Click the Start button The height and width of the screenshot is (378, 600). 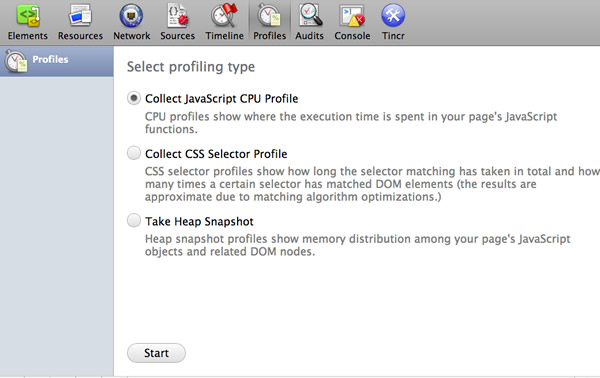pyautogui.click(x=156, y=353)
